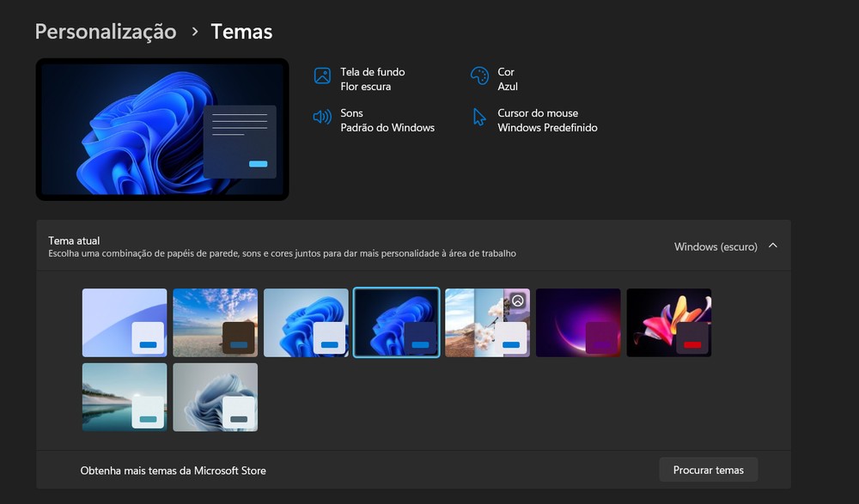Select the light Windows theme in the first position
Image resolution: width=859 pixels, height=504 pixels.
pos(124,322)
